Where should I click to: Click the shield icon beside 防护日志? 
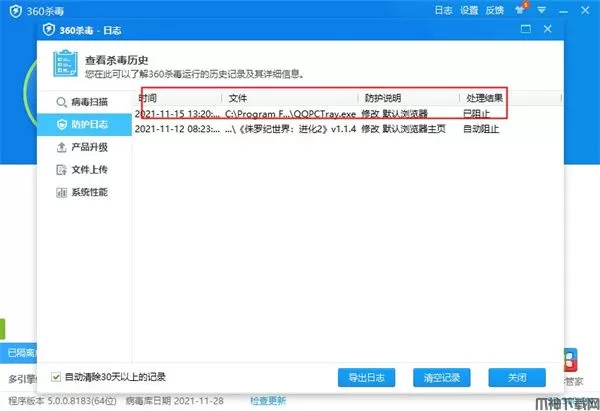62,124
